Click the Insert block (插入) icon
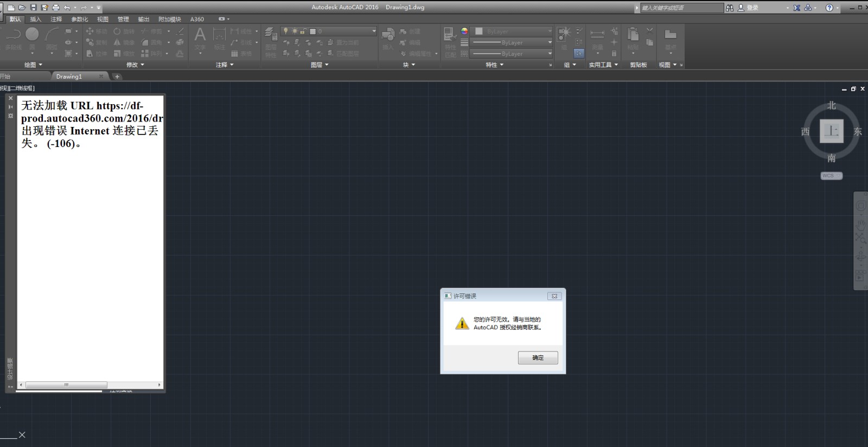Screen dimensions: 868x447 (388, 39)
